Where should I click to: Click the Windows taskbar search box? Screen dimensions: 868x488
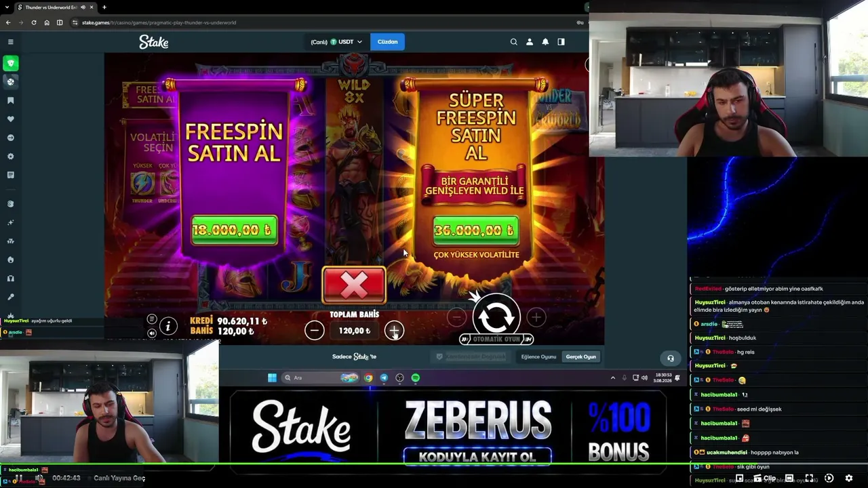click(x=320, y=378)
